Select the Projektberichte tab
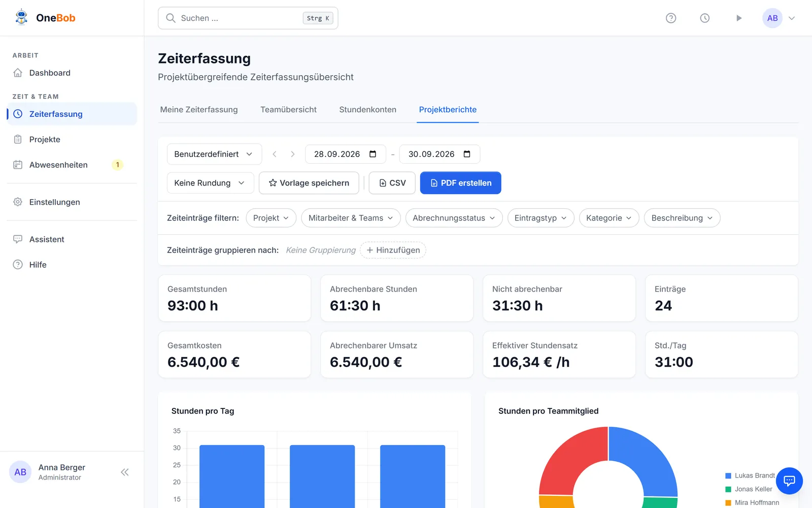812x508 pixels. [x=448, y=110]
